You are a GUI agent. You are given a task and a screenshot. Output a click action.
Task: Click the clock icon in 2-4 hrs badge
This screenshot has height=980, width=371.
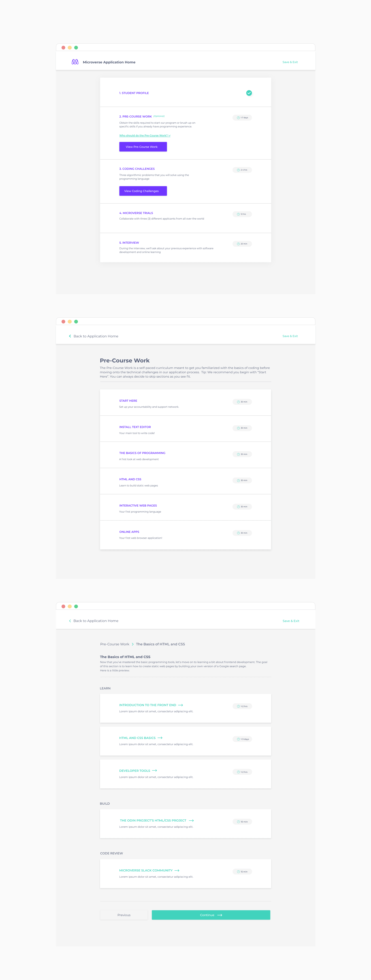tap(238, 170)
